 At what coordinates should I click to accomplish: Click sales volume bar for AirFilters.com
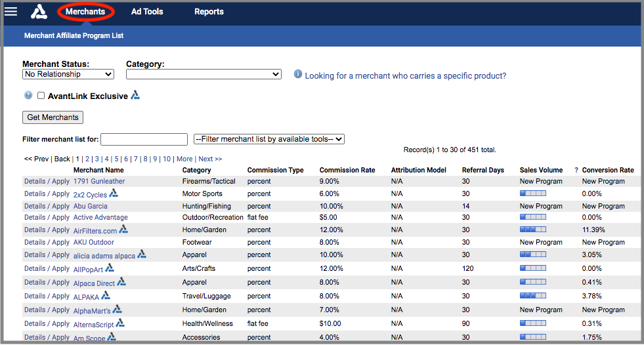533,230
